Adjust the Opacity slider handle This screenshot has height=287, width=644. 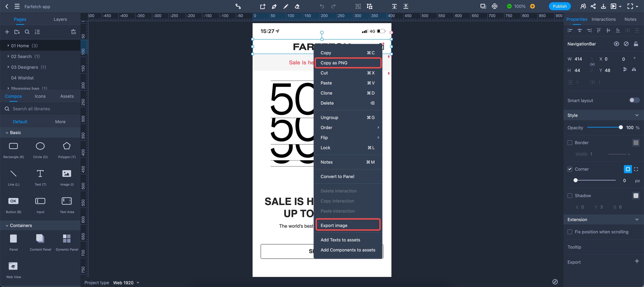(x=621, y=128)
